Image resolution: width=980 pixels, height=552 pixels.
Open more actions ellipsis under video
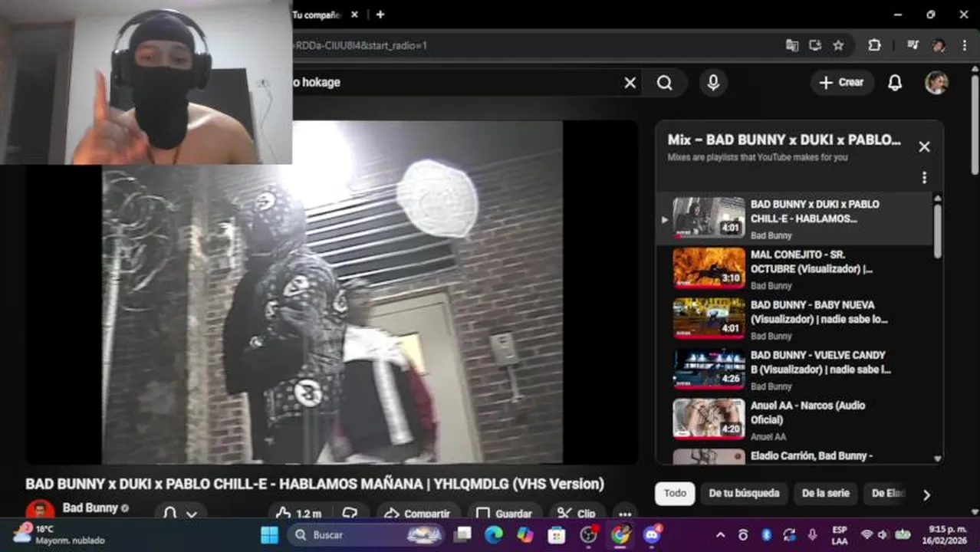coord(625,514)
